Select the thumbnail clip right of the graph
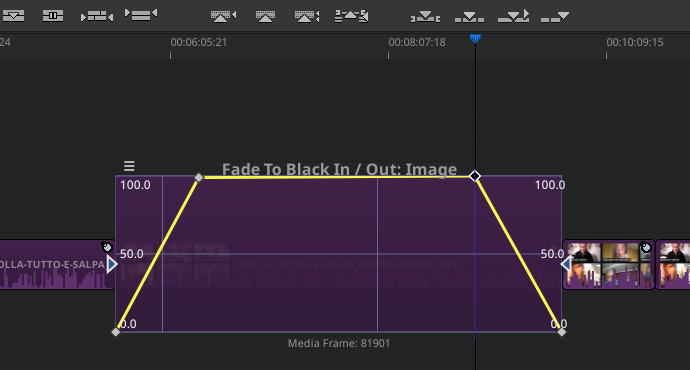 [x=609, y=264]
